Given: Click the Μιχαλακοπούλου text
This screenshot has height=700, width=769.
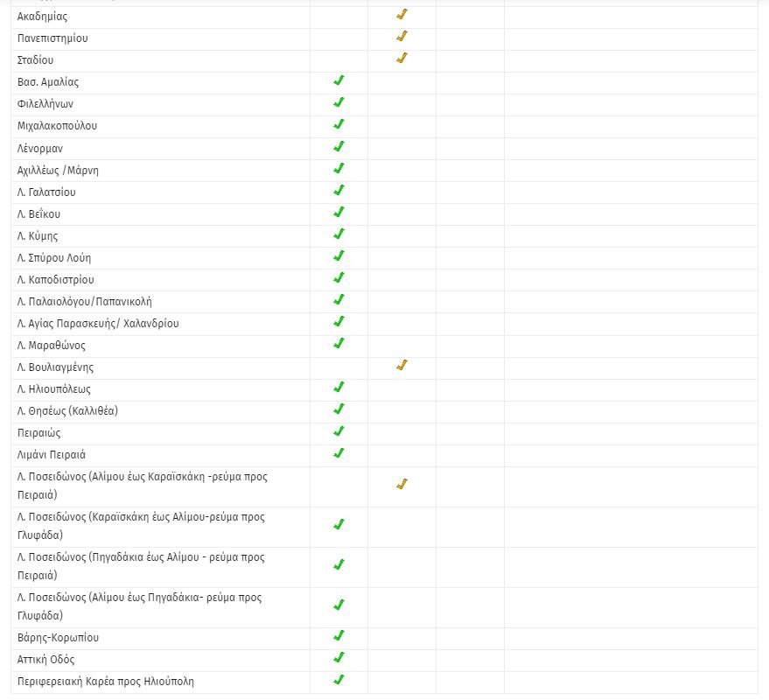Looking at the screenshot, I should [x=58, y=126].
